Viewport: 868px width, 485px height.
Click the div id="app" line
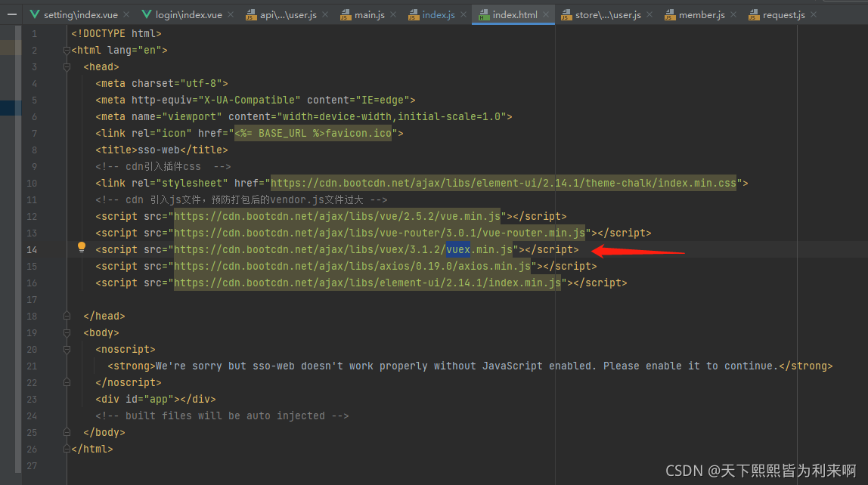(156, 400)
